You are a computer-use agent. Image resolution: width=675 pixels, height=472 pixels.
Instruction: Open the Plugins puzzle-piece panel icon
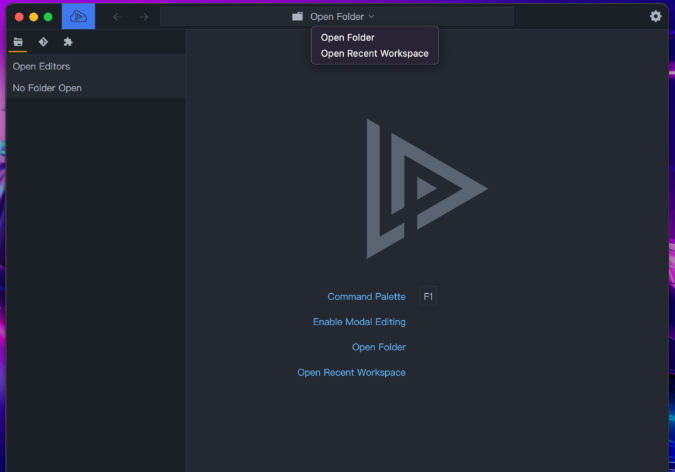[68, 42]
